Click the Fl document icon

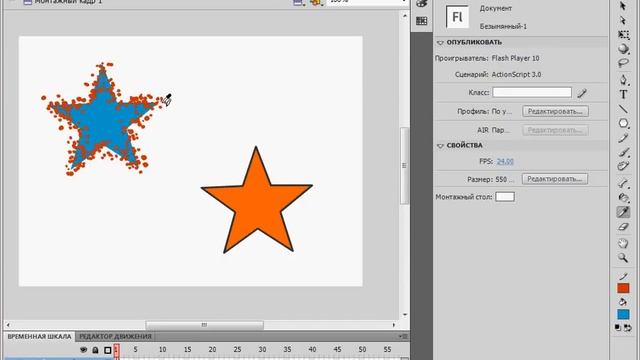coord(457,17)
